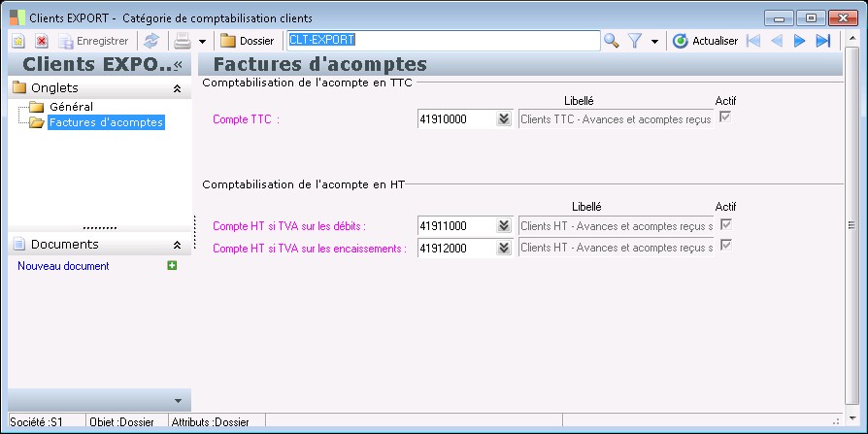868x434 pixels.
Task: Collapse the Clients EXPORT side panel
Action: (x=179, y=65)
